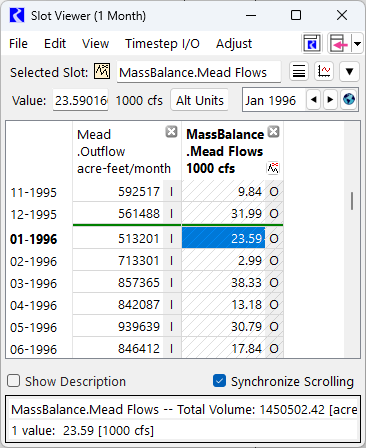Enable the Show Description checkbox
Viewport: 366px width, 448px height.
[14, 381]
